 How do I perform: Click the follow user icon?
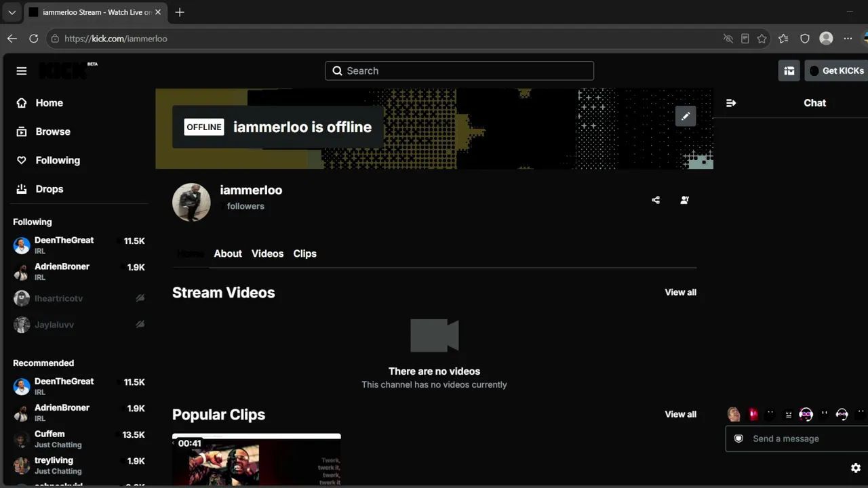(x=684, y=200)
